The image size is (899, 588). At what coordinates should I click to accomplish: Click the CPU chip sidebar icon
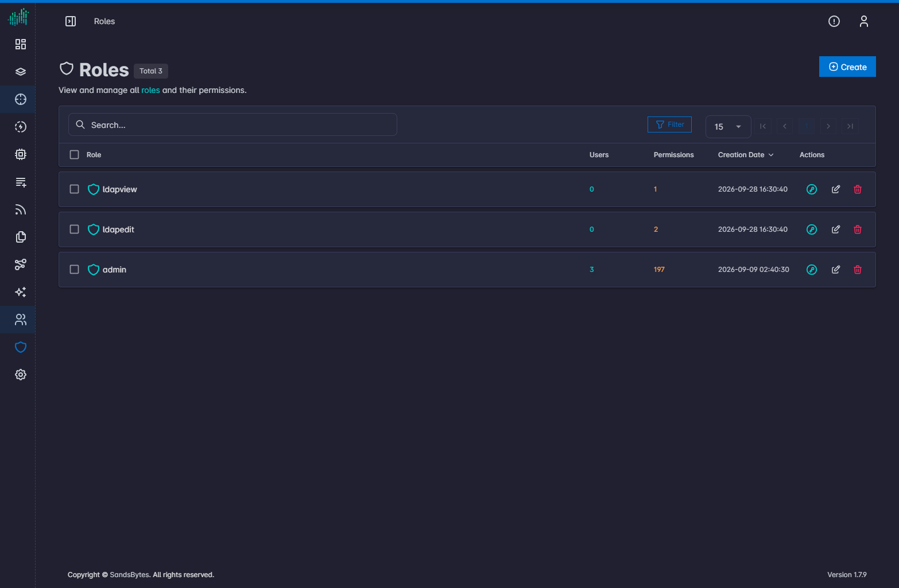[x=21, y=154]
